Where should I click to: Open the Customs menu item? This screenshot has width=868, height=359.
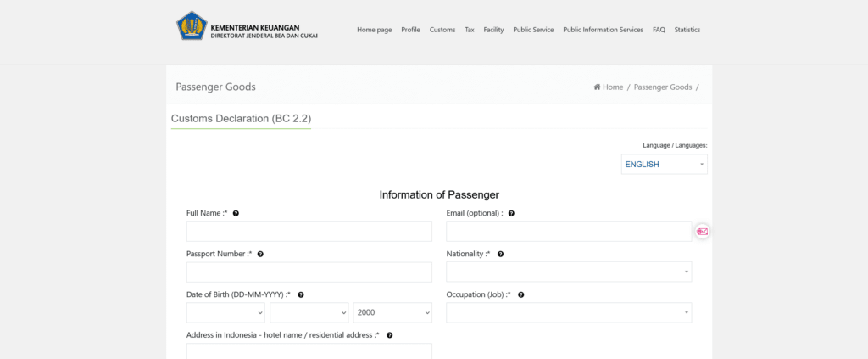pyautogui.click(x=442, y=30)
